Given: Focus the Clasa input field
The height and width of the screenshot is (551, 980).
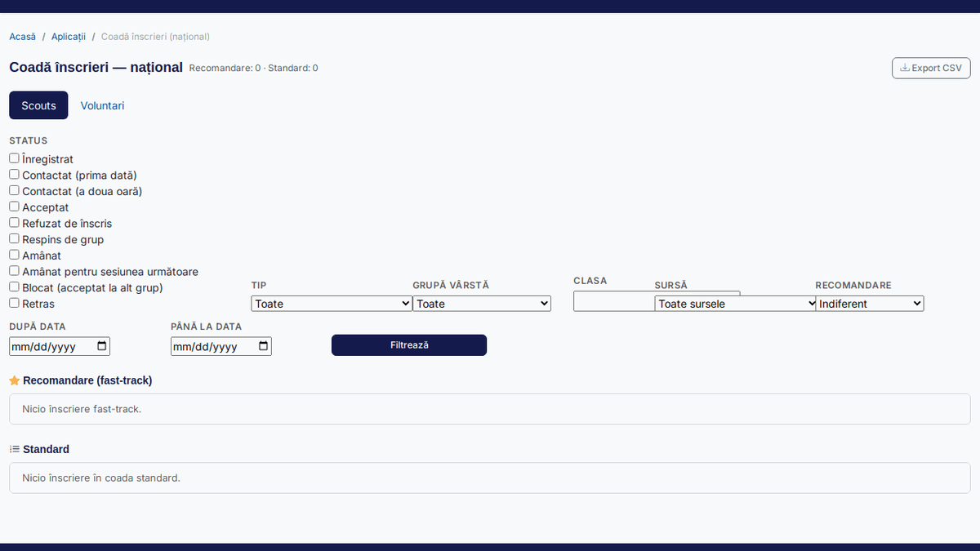Looking at the screenshot, I should click(614, 301).
